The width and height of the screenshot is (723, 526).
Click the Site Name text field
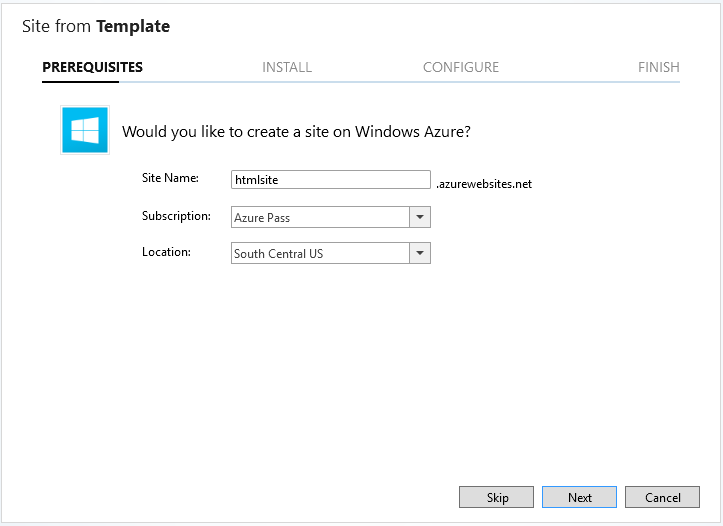pyautogui.click(x=330, y=180)
